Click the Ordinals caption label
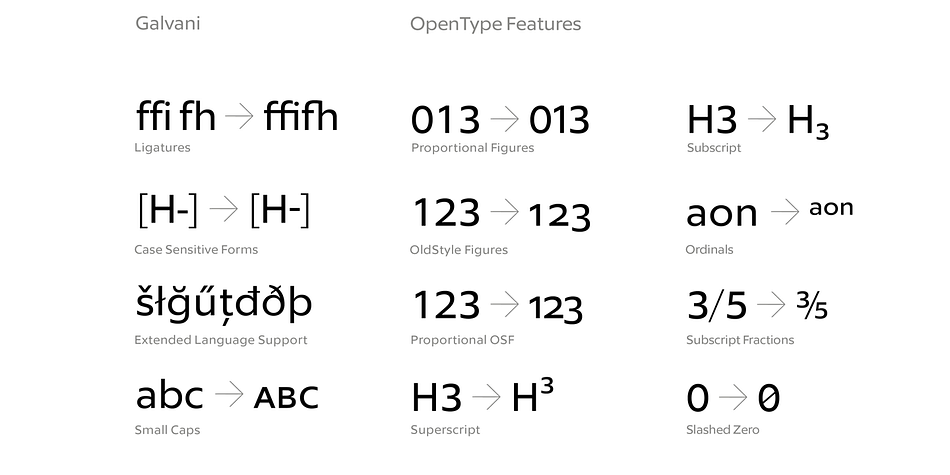The image size is (950, 475). tap(709, 250)
